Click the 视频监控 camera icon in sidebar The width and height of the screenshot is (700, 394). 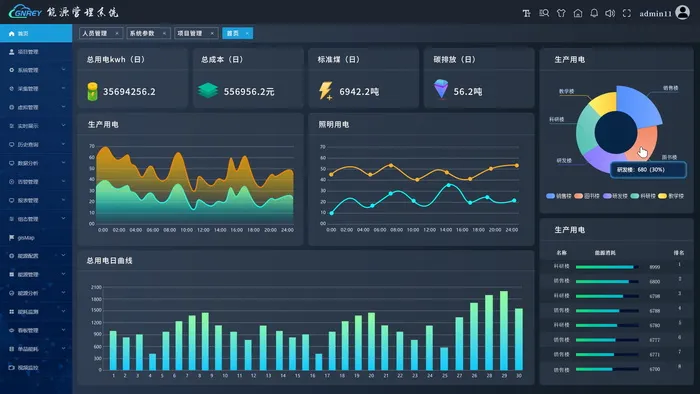pyautogui.click(x=12, y=367)
